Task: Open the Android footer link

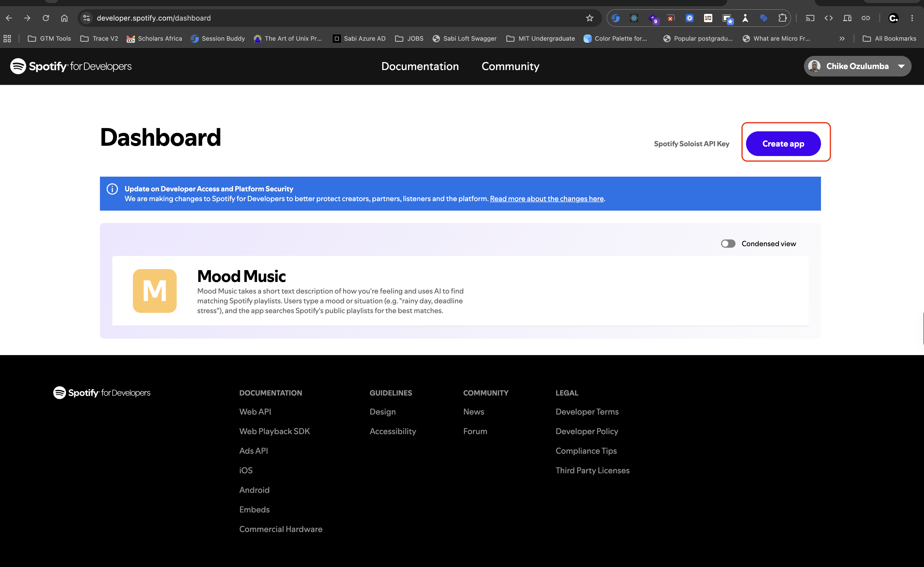Action: (254, 490)
